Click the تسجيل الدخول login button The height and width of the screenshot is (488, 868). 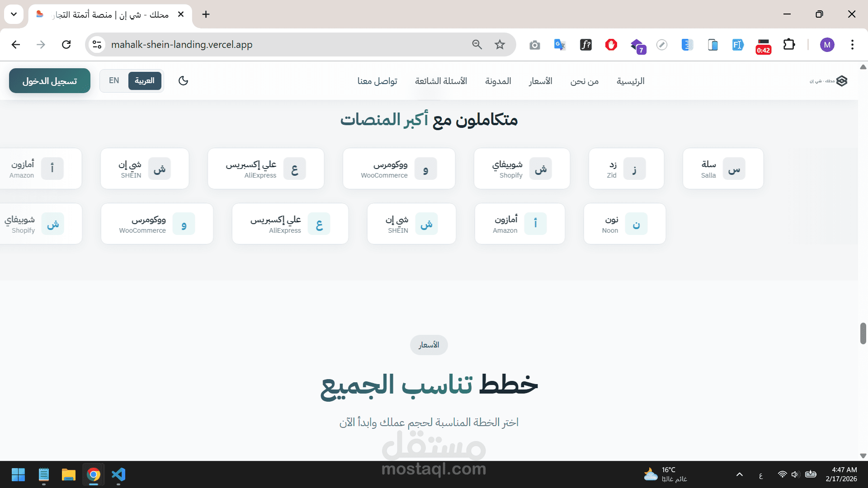pyautogui.click(x=50, y=81)
